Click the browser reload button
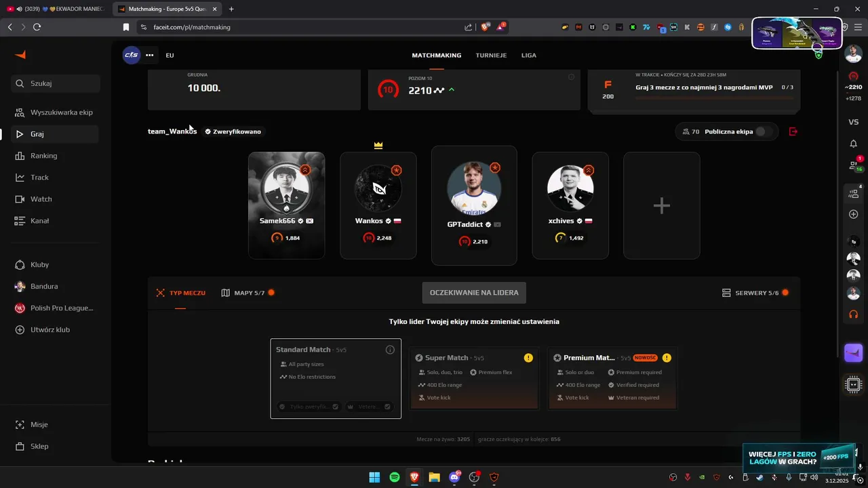The height and width of the screenshot is (488, 868). [x=37, y=27]
